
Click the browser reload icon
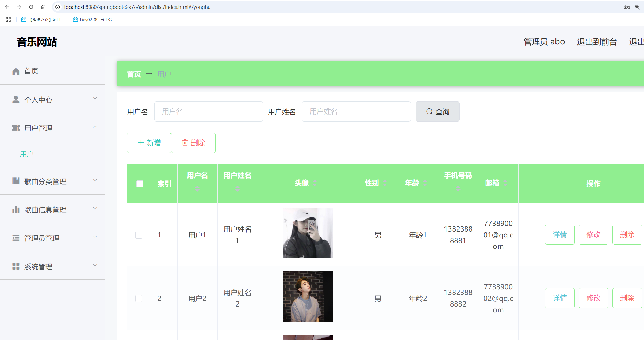[x=31, y=7]
